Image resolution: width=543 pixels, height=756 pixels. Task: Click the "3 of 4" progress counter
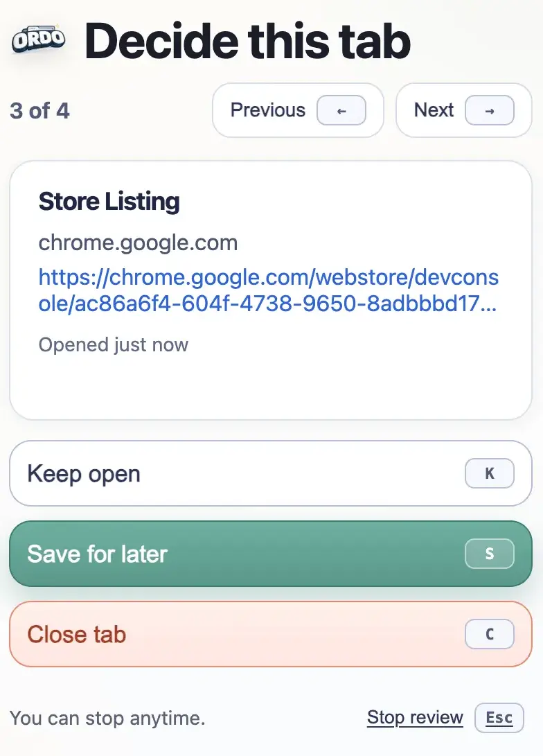click(x=39, y=110)
